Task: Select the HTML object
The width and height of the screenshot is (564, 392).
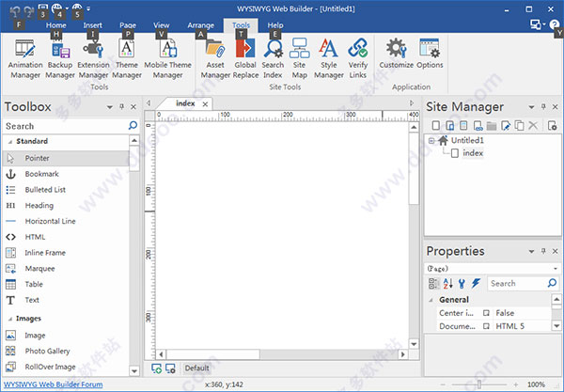Action: coord(66,237)
